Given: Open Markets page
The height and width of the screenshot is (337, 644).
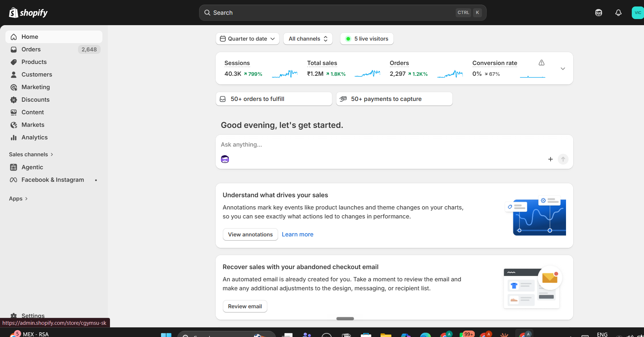Looking at the screenshot, I should pos(54,125).
